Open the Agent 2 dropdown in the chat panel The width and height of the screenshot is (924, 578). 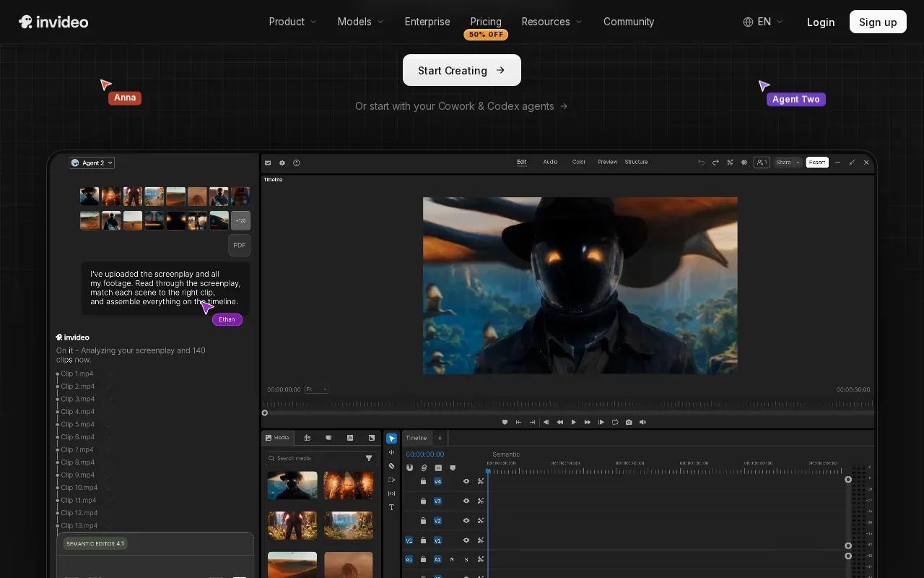(92, 163)
